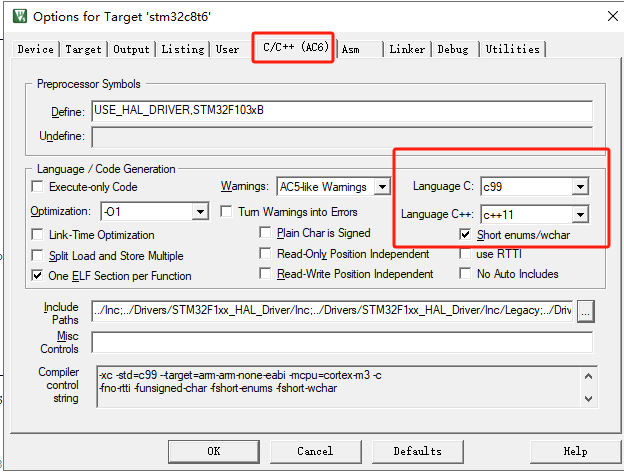The image size is (624, 472).
Task: Toggle Plain Char is Signed
Action: pyautogui.click(x=265, y=232)
